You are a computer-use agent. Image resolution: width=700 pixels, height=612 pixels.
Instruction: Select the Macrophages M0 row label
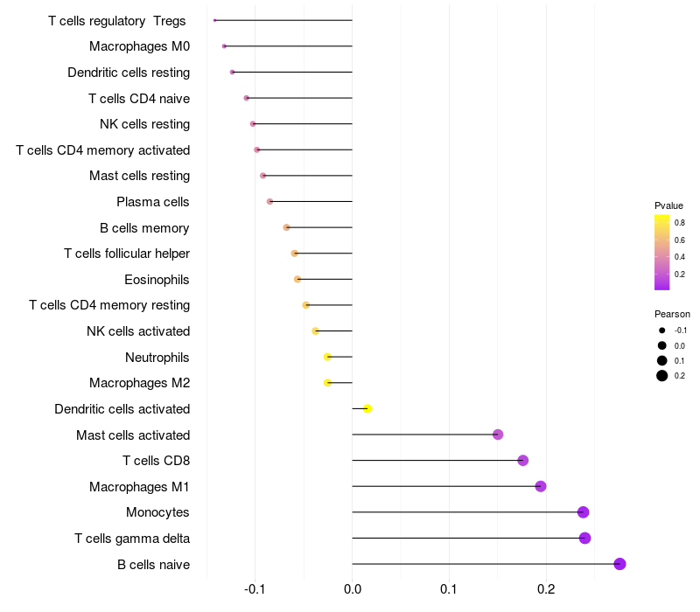tap(140, 46)
